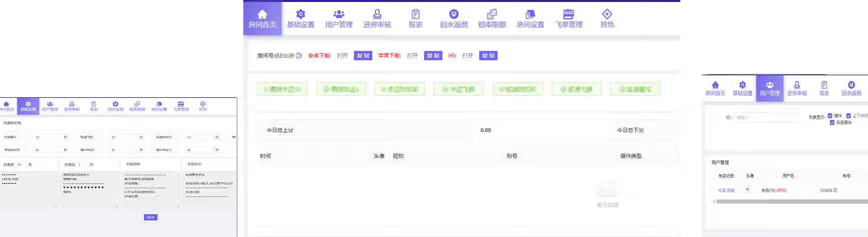Toggle the 操作 list display checkbox
This screenshot has width=868, height=237.
[830, 116]
